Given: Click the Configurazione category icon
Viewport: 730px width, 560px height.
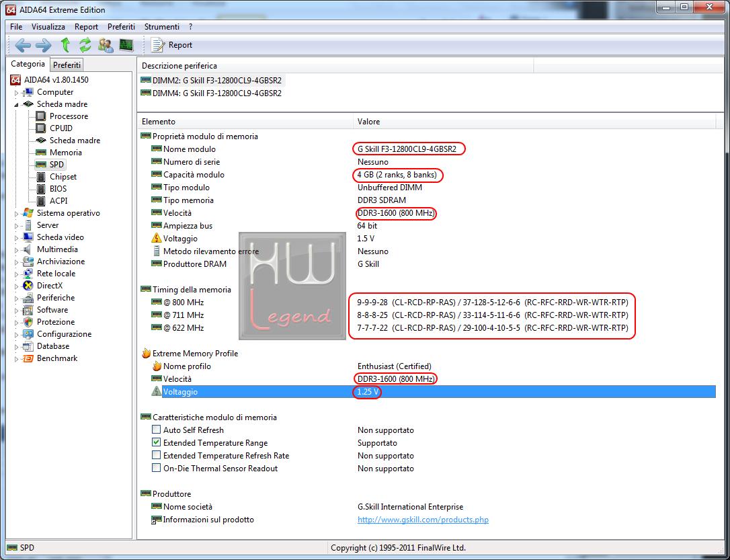Looking at the screenshot, I should (28, 333).
